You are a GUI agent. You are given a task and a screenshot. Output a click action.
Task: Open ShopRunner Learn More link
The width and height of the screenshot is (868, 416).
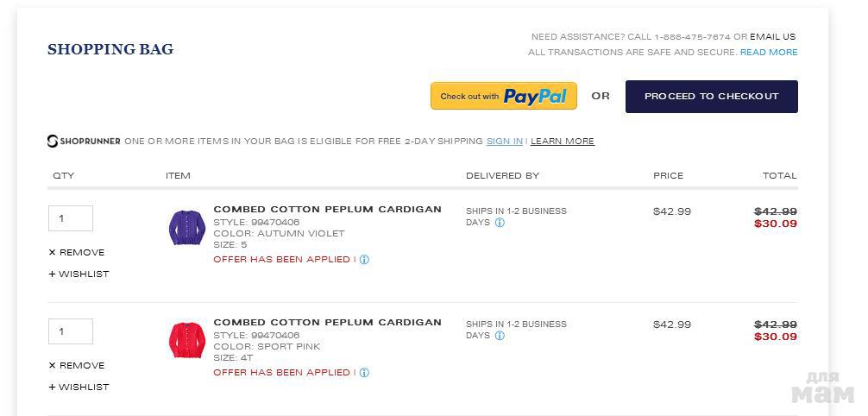[563, 142]
